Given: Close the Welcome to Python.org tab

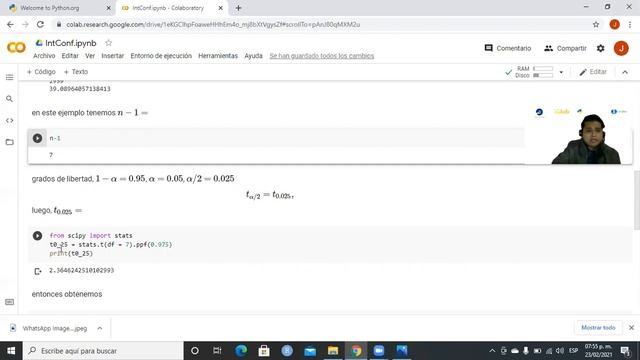Looking at the screenshot, I should coord(108,8).
